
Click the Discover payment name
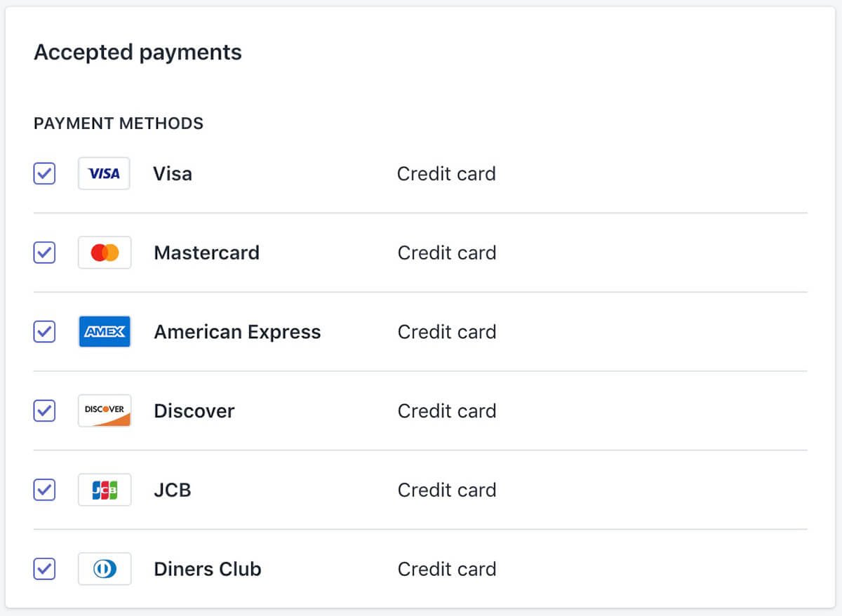click(x=194, y=410)
